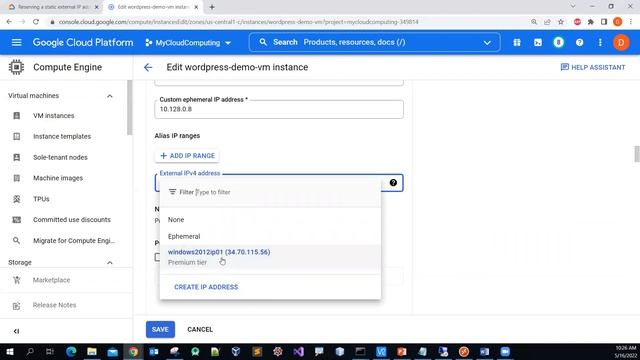Open Machine images in sidebar
640x360 pixels.
(58, 178)
